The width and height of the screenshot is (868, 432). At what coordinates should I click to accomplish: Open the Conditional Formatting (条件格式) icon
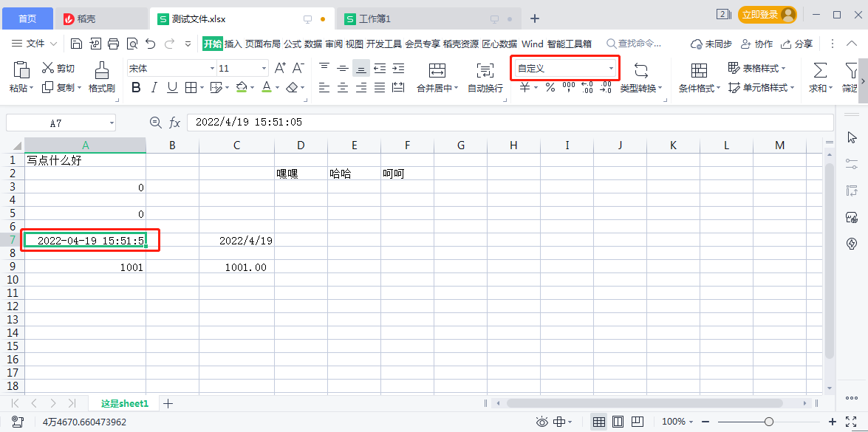click(x=700, y=70)
